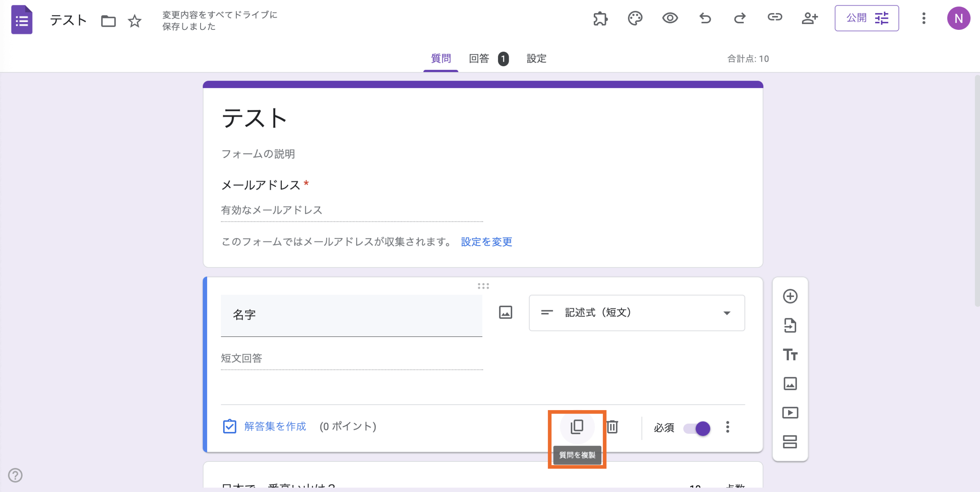Viewport: 980px width, 492px height.
Task: Customize theme with the palette icon
Action: 635,18
